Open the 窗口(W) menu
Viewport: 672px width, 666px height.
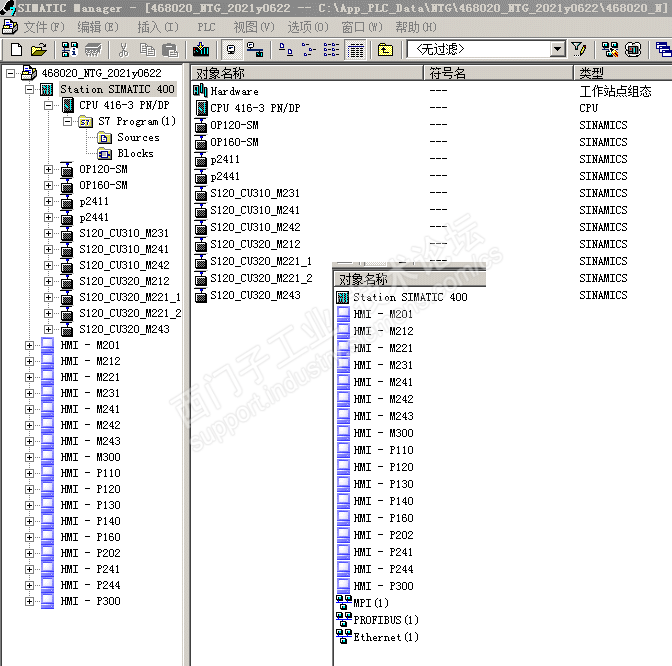click(x=362, y=27)
